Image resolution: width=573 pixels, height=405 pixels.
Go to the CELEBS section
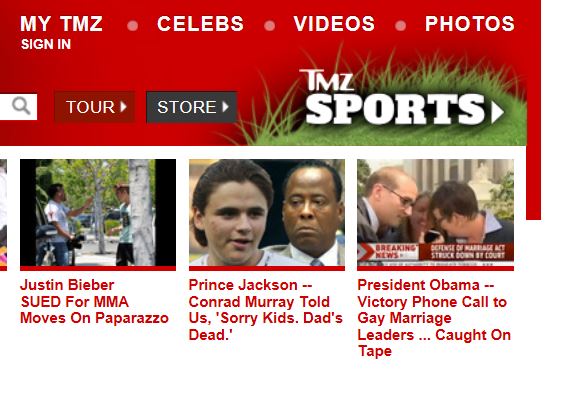[200, 24]
